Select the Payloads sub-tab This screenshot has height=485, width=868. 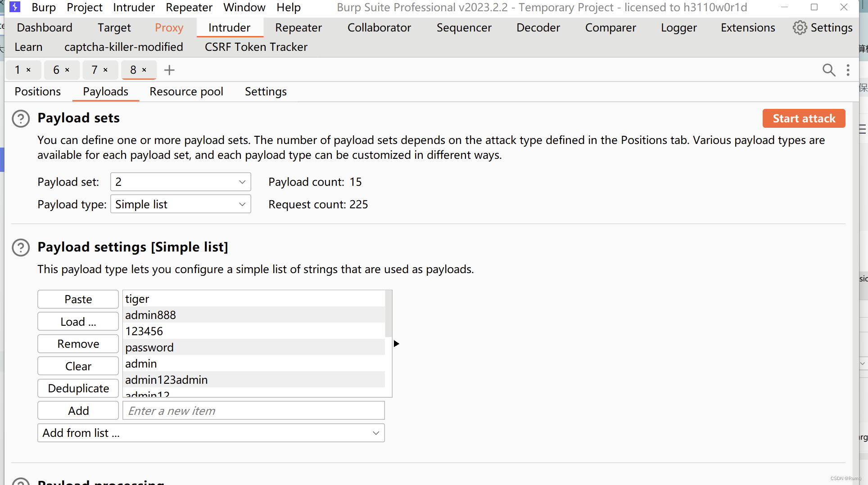(x=106, y=91)
